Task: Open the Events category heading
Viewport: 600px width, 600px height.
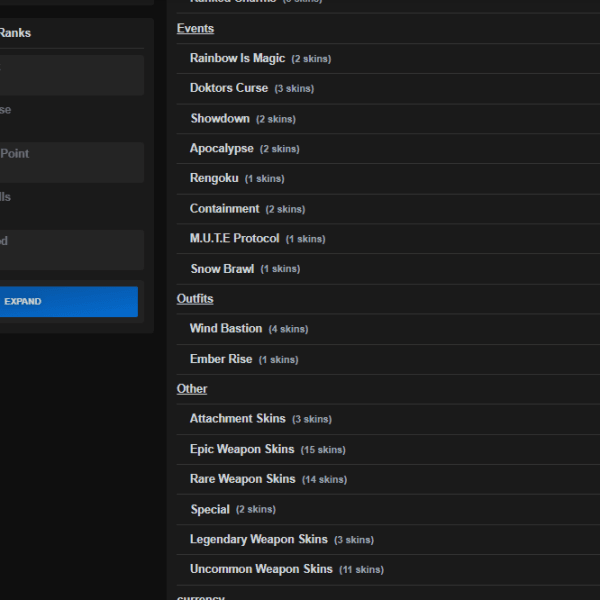Action: coord(195,28)
